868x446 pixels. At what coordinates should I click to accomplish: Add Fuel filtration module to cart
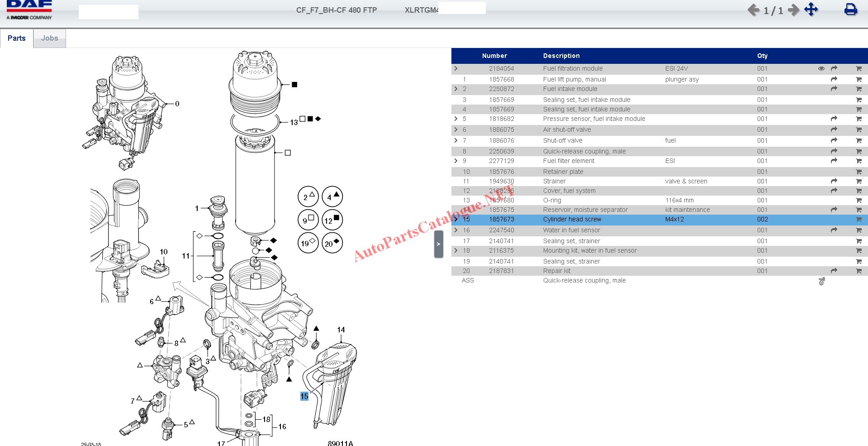859,69
